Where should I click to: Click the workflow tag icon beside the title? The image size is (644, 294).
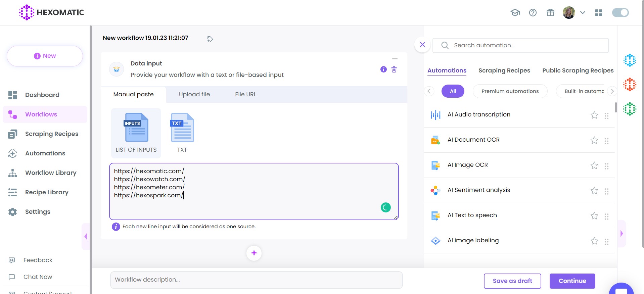(x=210, y=39)
